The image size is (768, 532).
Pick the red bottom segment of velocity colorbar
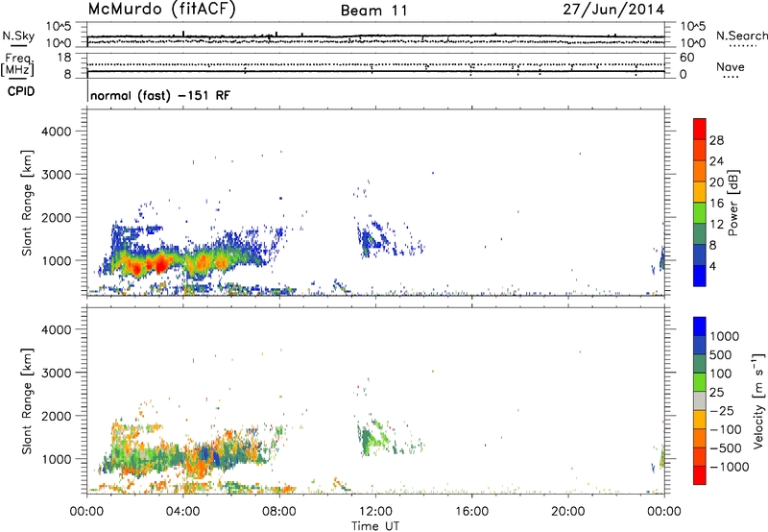point(700,475)
